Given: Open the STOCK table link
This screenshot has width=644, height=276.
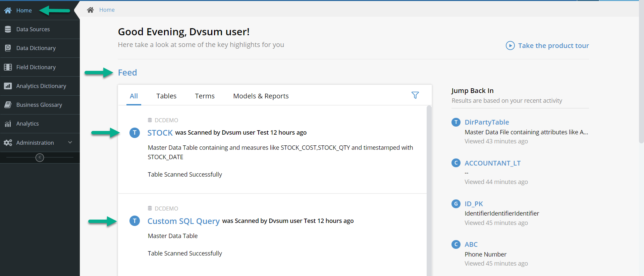Looking at the screenshot, I should click(160, 133).
